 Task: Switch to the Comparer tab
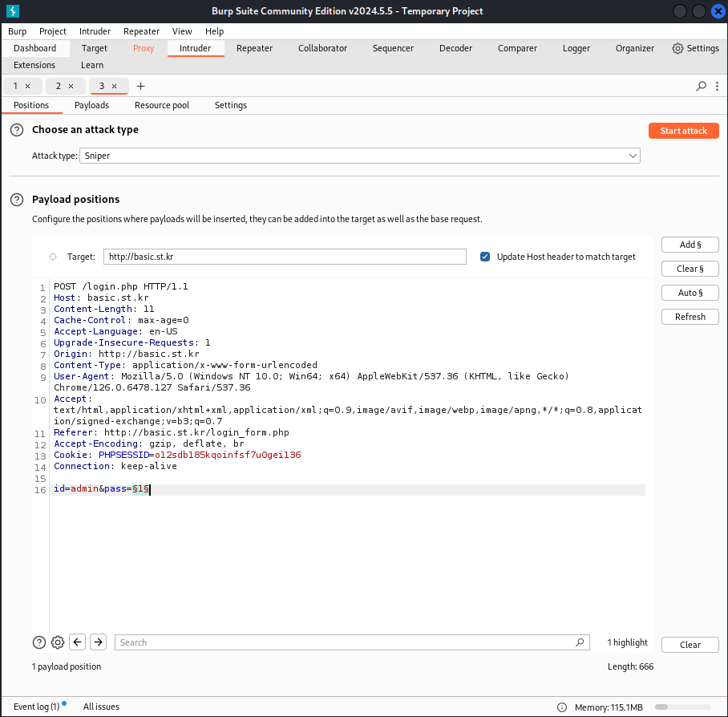click(x=517, y=48)
